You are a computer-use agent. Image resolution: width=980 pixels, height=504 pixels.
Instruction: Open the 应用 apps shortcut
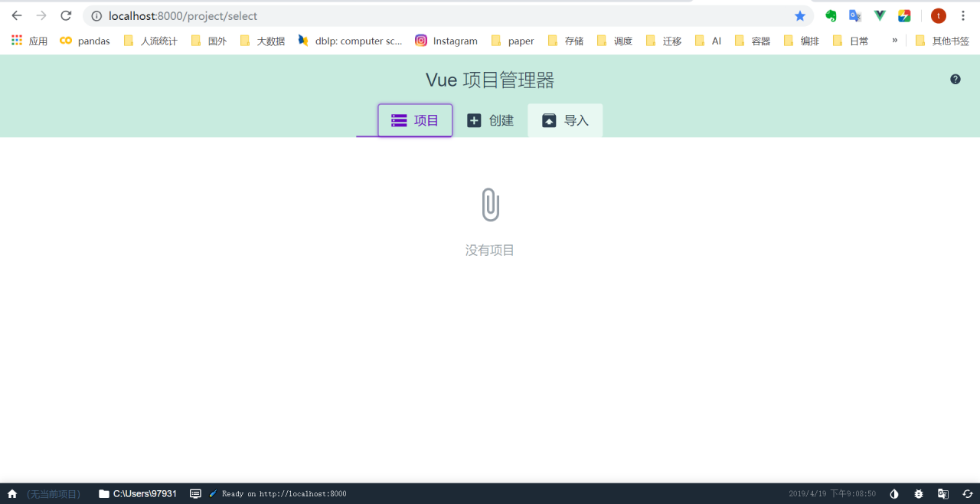coord(29,41)
